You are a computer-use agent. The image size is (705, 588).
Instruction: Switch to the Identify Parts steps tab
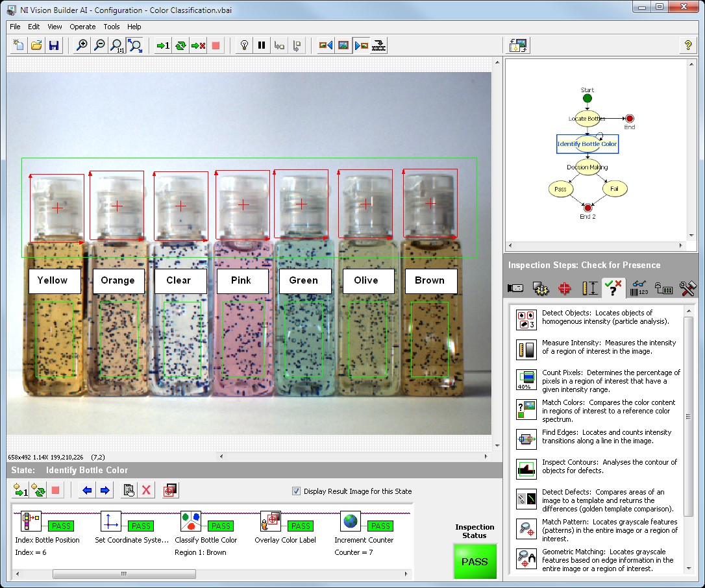coord(639,288)
